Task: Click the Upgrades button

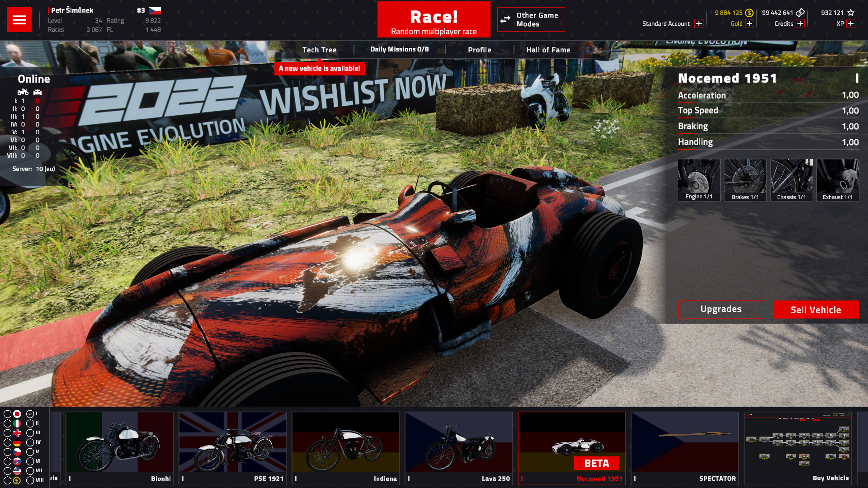Action: [x=721, y=309]
